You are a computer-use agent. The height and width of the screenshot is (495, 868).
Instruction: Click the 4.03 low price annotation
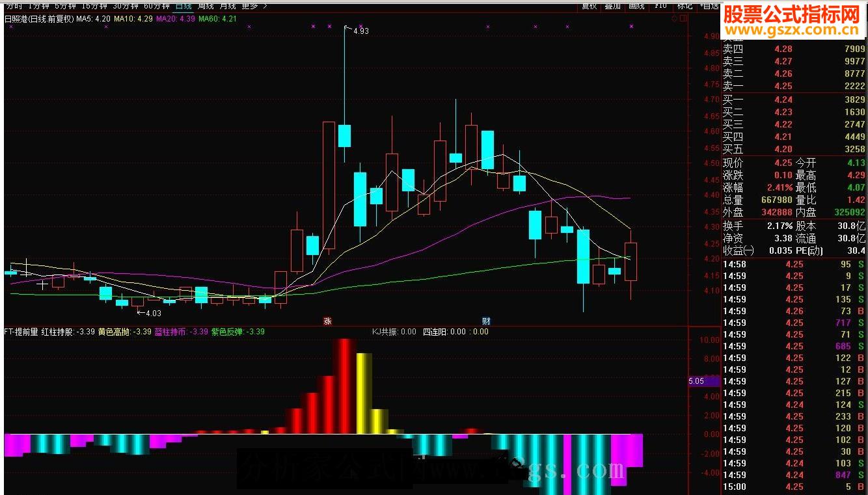pyautogui.click(x=153, y=313)
